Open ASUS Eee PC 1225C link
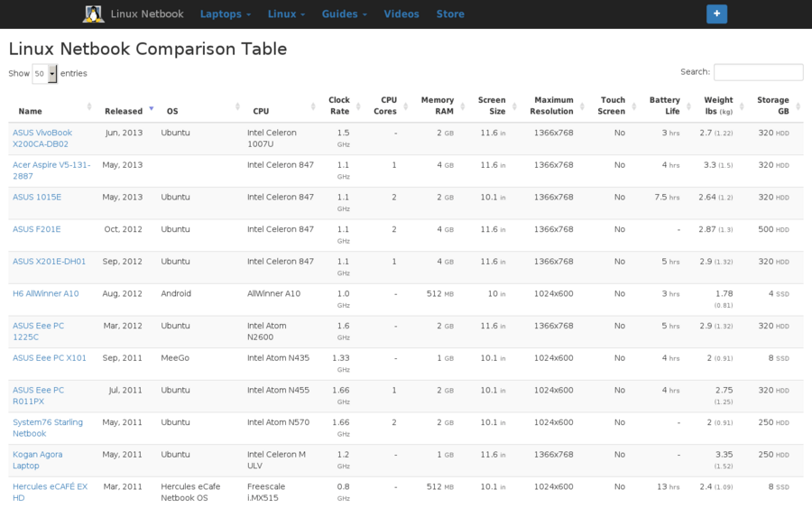 pyautogui.click(x=38, y=331)
